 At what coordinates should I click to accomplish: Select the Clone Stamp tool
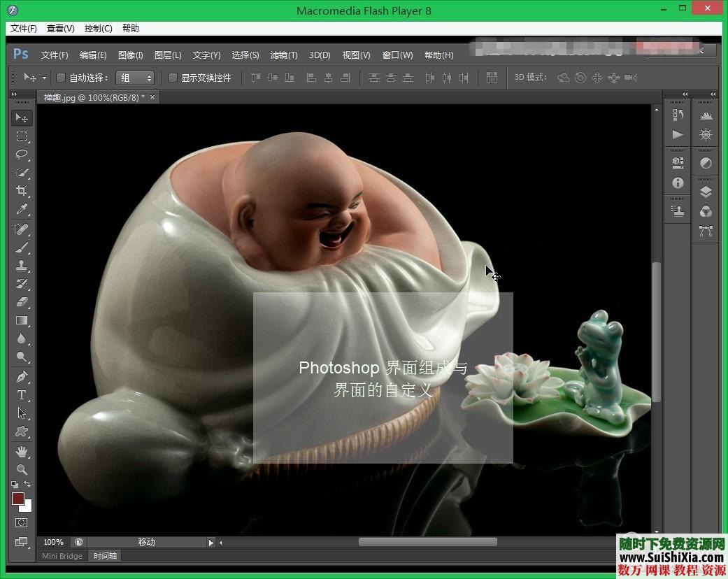tap(22, 264)
